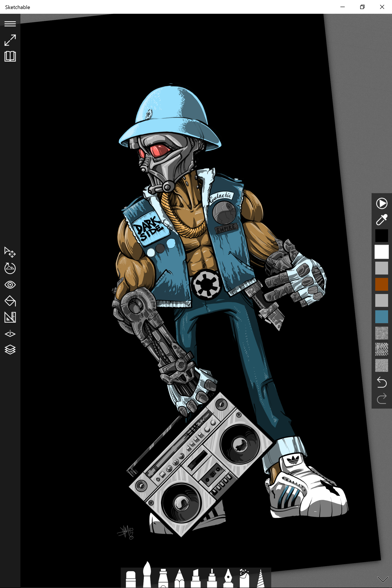Activate the symmetry mirror tool
The image size is (392, 588).
click(10, 334)
